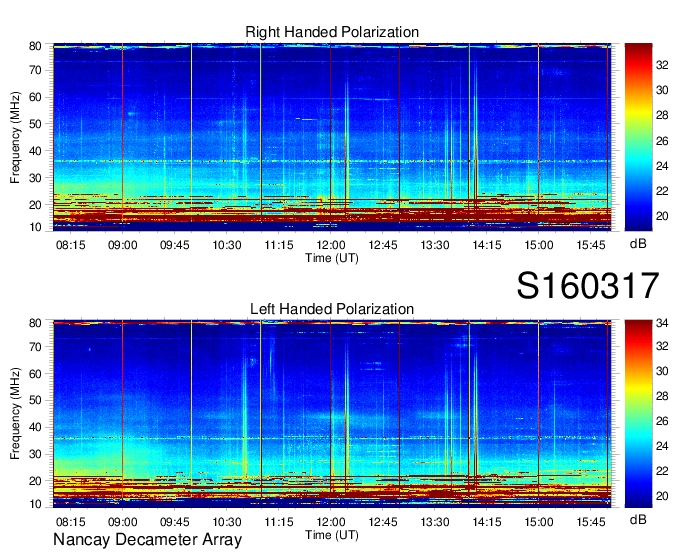Click the left-handed spectrogram plot
The image size is (680, 552).
(332, 414)
